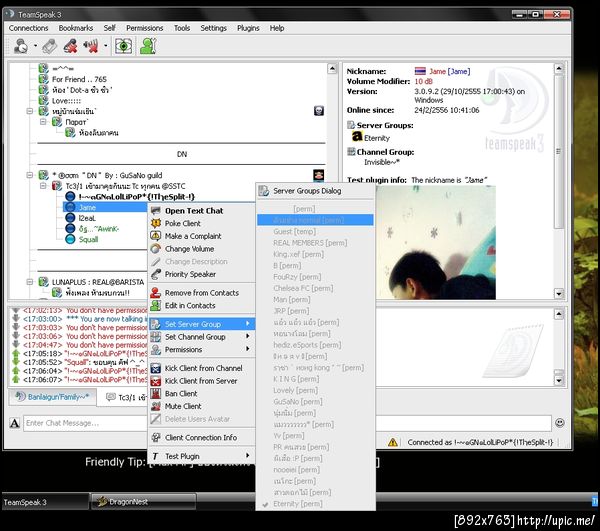Click the warning icon in status bar
This screenshot has width=600, height=531.
[x=393, y=442]
